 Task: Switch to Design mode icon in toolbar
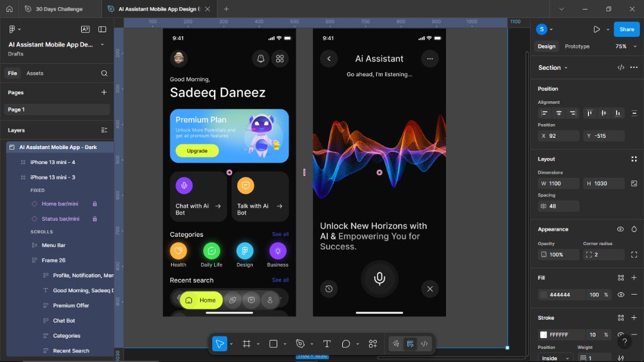point(410,344)
